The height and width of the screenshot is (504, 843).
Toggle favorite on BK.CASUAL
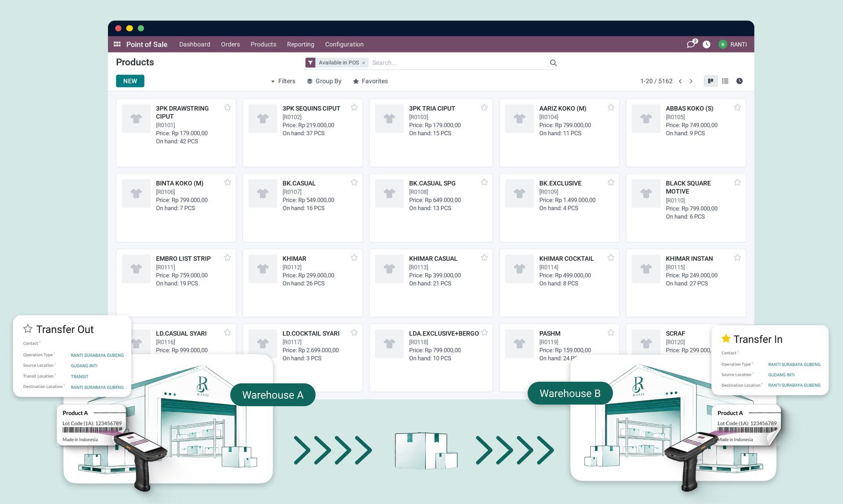pyautogui.click(x=354, y=182)
